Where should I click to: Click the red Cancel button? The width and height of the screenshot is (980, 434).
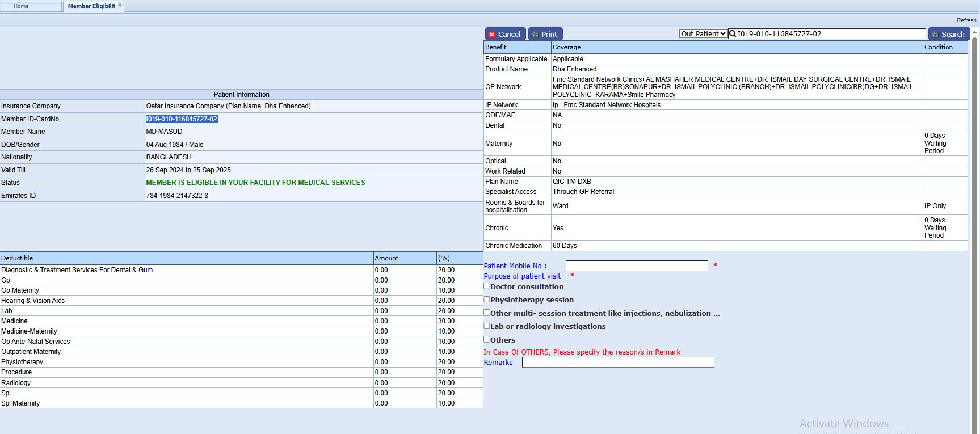click(x=504, y=34)
